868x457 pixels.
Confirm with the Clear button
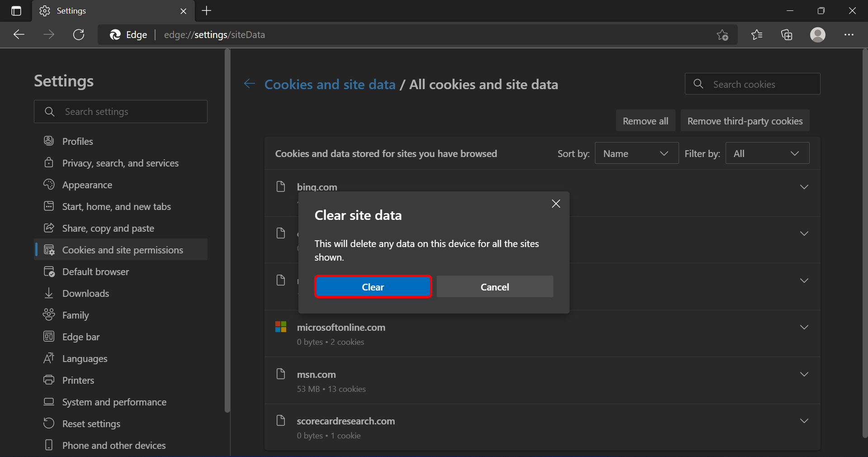coord(373,287)
